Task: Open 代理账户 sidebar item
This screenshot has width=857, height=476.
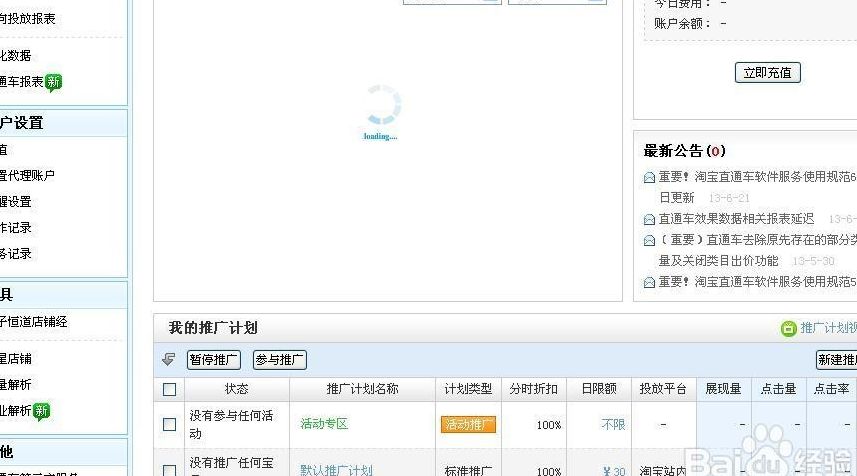Action: point(27,175)
